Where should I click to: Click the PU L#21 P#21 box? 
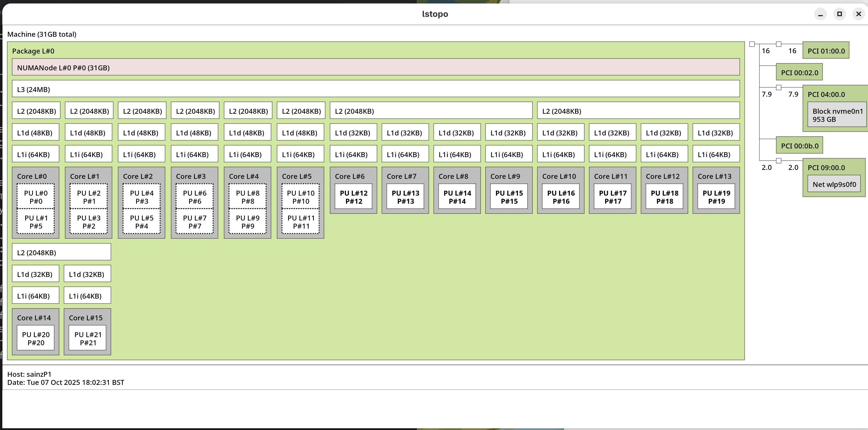tap(88, 338)
